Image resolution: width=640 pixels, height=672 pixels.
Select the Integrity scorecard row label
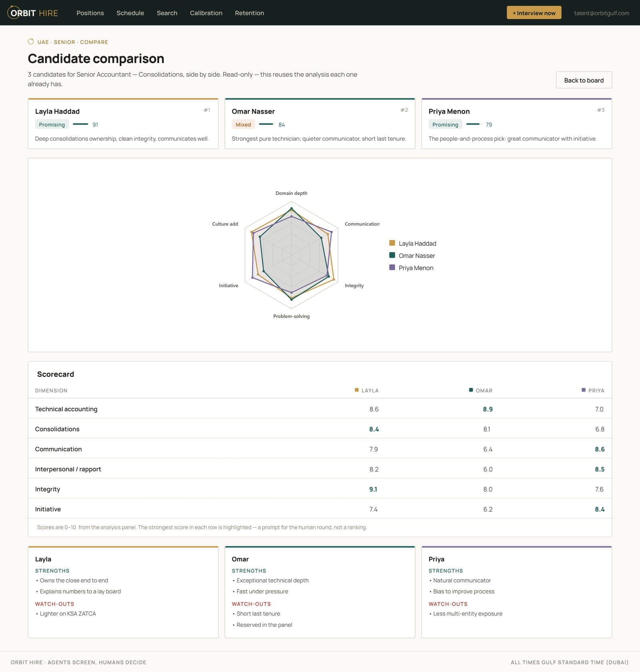48,489
